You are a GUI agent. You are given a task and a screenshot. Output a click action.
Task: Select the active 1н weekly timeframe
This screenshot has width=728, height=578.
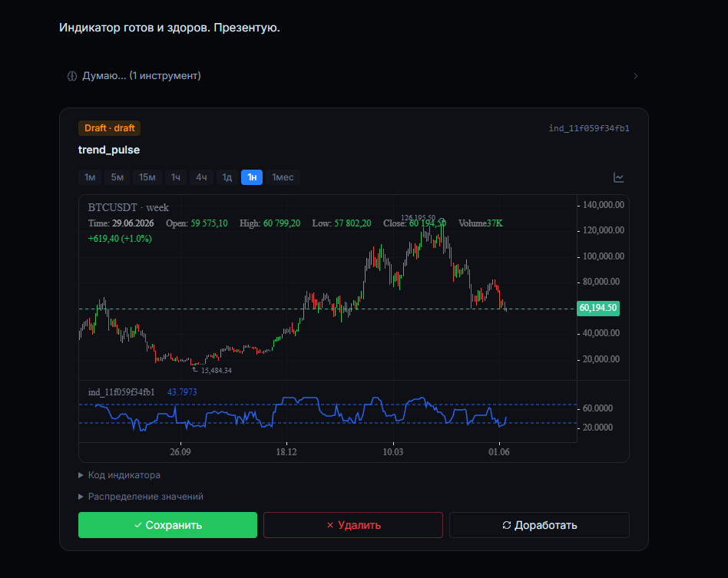pyautogui.click(x=252, y=177)
